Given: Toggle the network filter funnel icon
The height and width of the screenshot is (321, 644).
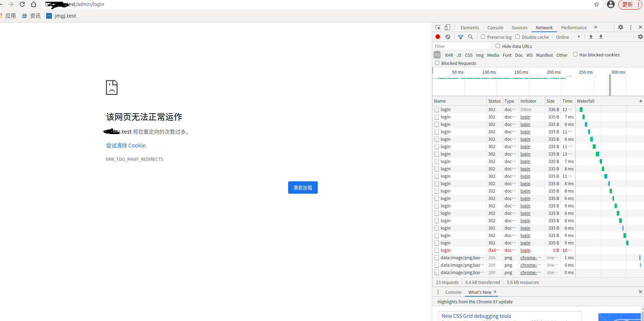Looking at the screenshot, I should coord(461,37).
